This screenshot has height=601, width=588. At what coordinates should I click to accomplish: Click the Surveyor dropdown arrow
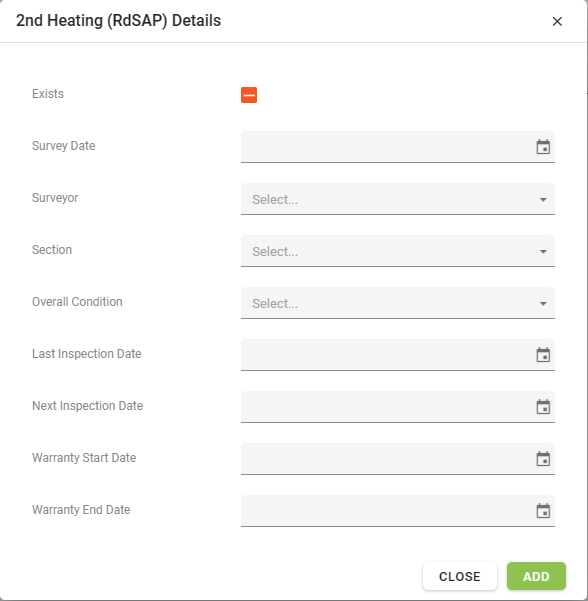pyautogui.click(x=543, y=200)
